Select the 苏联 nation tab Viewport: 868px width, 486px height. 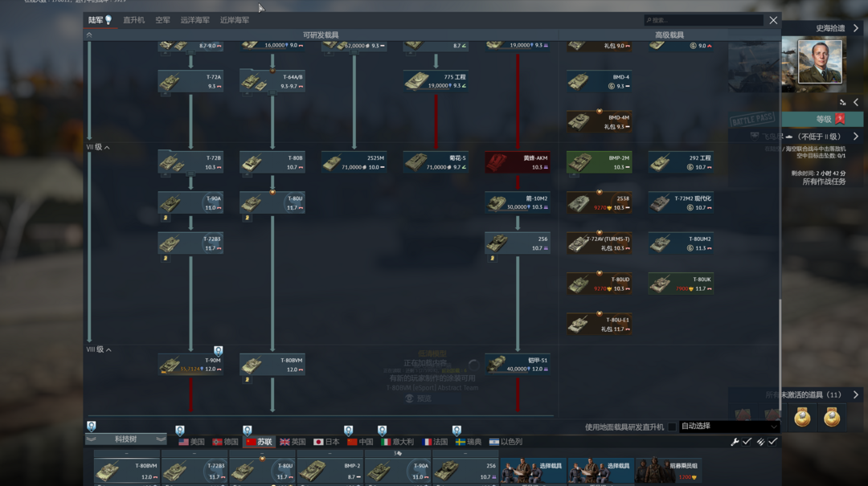[x=259, y=442]
